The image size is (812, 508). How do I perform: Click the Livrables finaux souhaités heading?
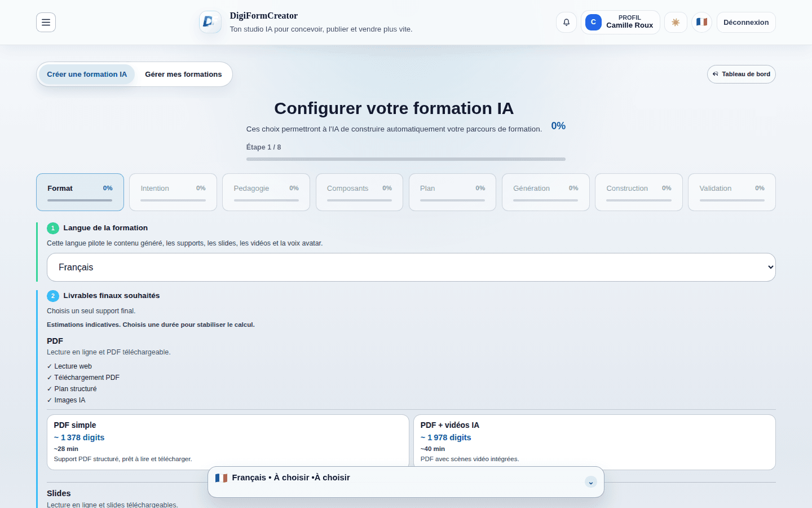click(x=112, y=296)
